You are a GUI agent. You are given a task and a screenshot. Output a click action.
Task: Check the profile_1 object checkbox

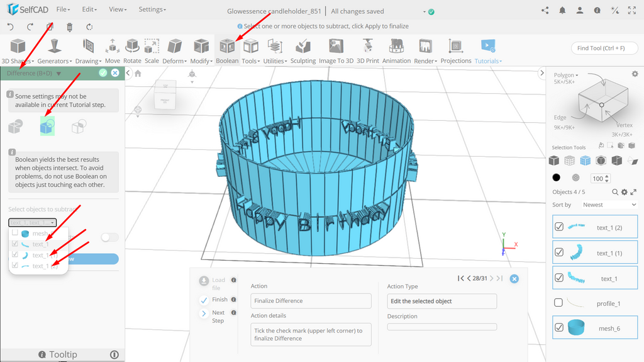coord(558,303)
